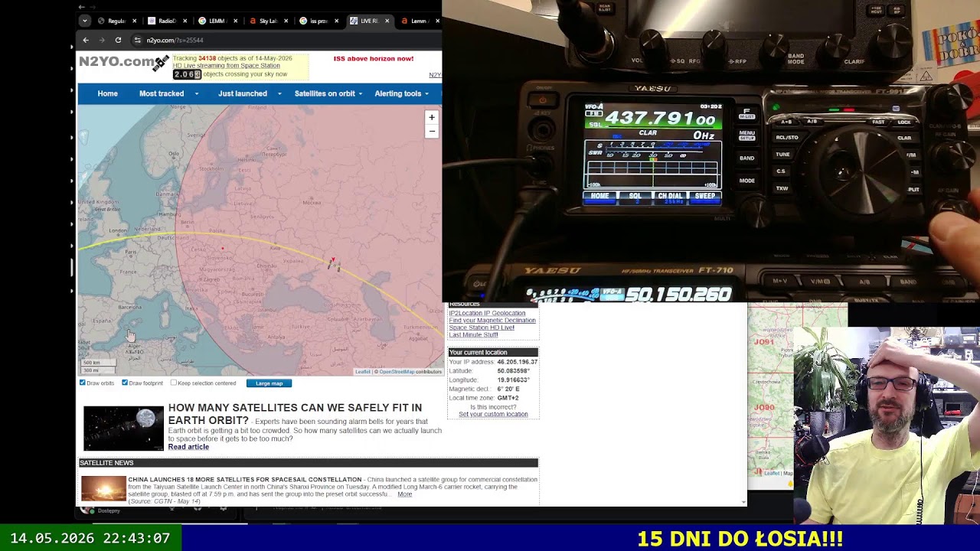980x551 pixels.
Task: Enable Keep selection centered checkbox
Action: point(174,383)
